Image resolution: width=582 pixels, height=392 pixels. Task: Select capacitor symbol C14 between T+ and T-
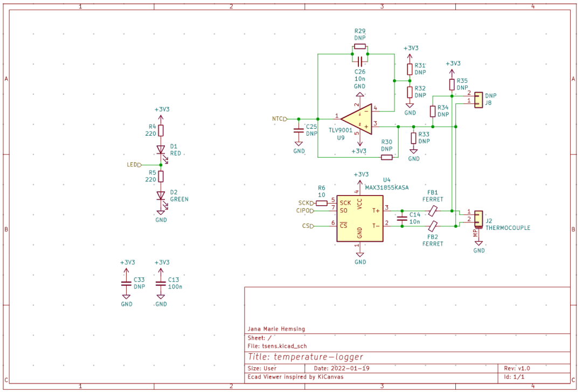[x=402, y=219]
